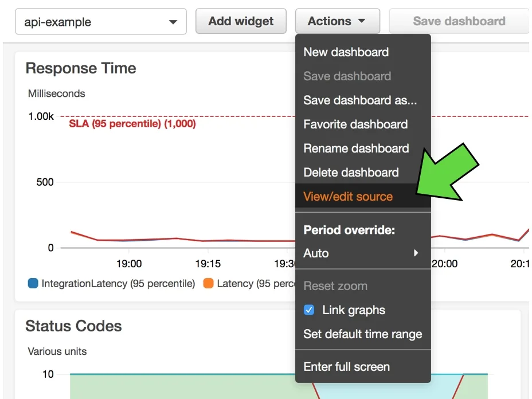Favorite the current dashboard
The image size is (532, 399).
pos(355,124)
